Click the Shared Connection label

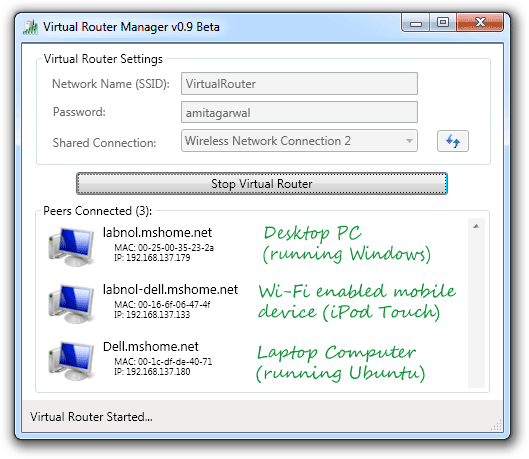tap(104, 143)
